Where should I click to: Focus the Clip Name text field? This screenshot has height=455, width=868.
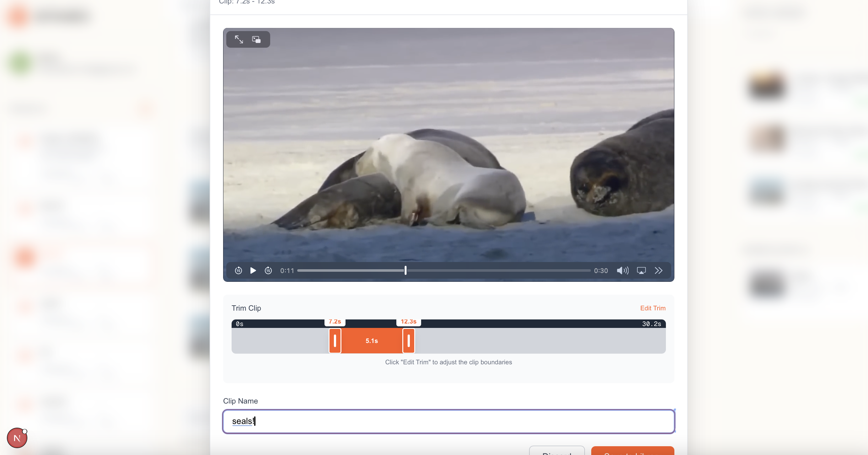click(x=448, y=421)
